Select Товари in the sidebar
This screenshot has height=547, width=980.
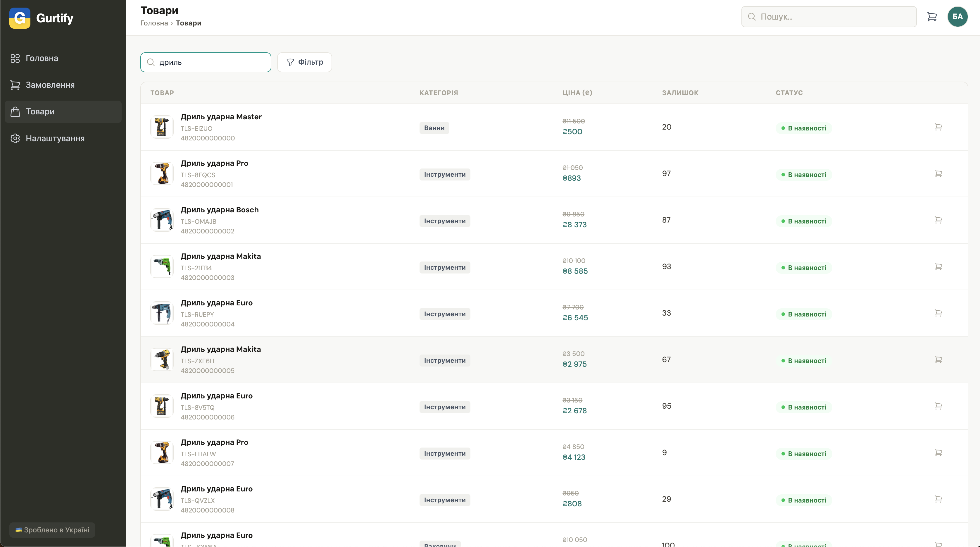tap(40, 111)
